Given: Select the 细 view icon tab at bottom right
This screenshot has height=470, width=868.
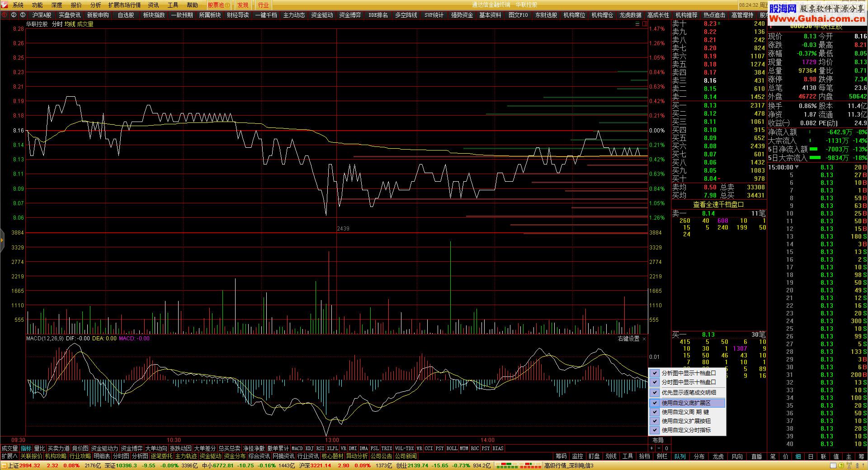Looking at the screenshot, I should pos(798,456).
